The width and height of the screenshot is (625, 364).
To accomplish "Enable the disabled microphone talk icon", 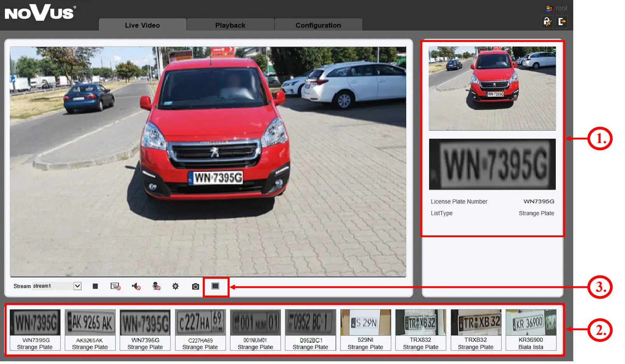I will pyautogui.click(x=156, y=286).
